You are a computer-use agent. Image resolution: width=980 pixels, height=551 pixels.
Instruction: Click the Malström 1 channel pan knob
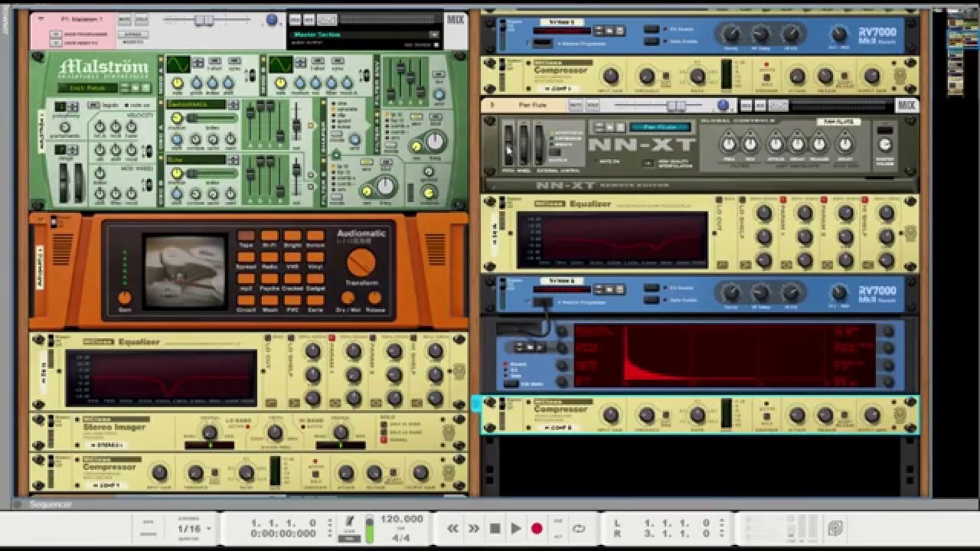point(272,20)
